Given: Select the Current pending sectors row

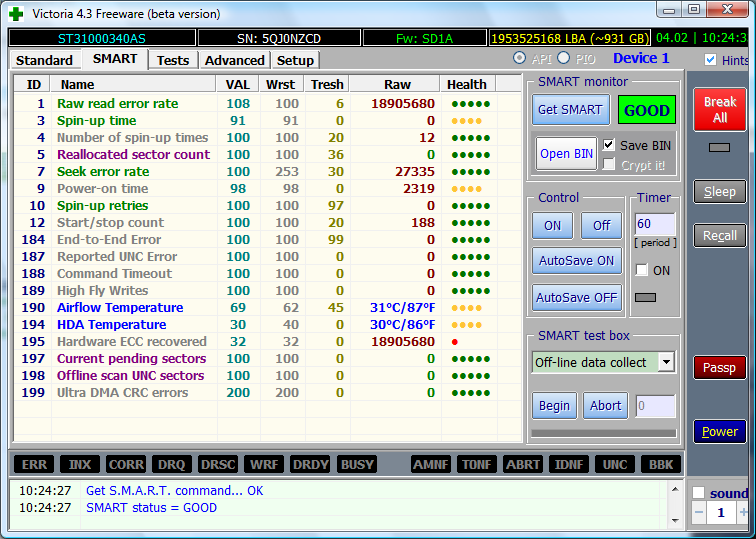Looking at the screenshot, I should pos(268,359).
